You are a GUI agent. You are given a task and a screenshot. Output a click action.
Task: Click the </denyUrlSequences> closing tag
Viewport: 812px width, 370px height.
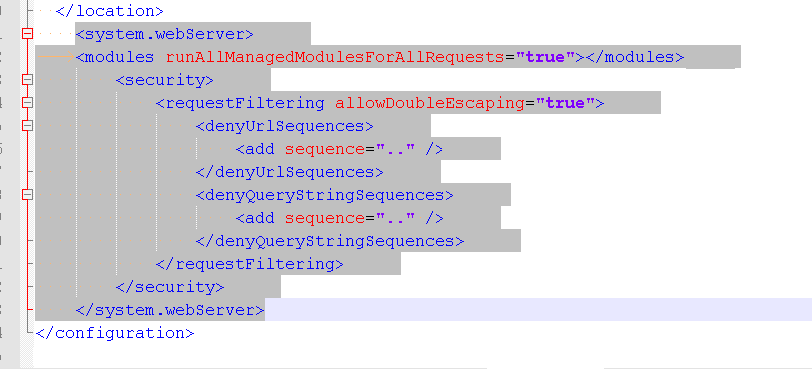[x=289, y=172]
